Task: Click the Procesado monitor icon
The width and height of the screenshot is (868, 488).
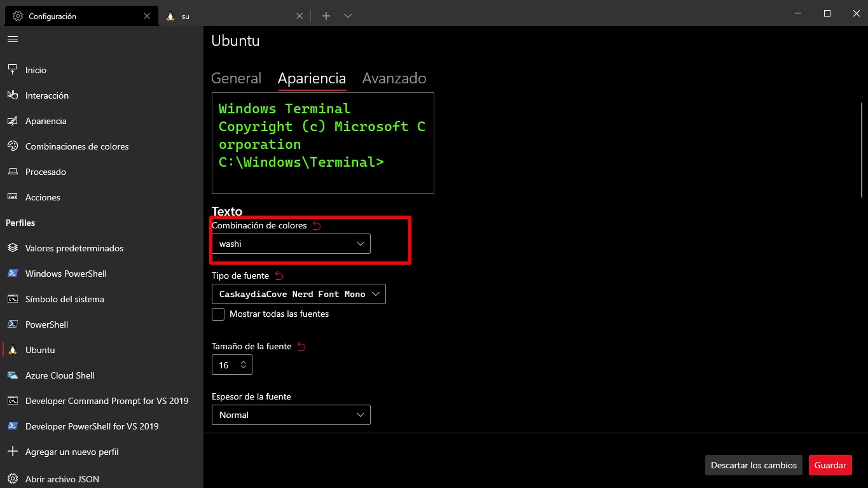Action: click(x=13, y=172)
